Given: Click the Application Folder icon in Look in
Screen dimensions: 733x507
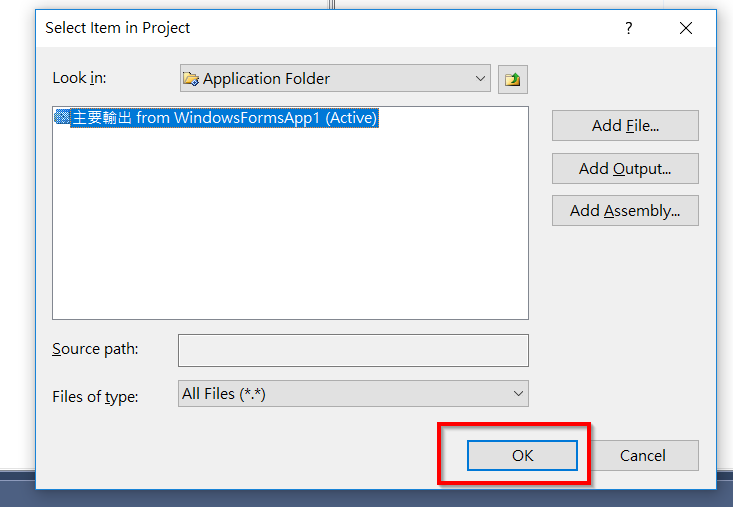Looking at the screenshot, I should tap(191, 79).
